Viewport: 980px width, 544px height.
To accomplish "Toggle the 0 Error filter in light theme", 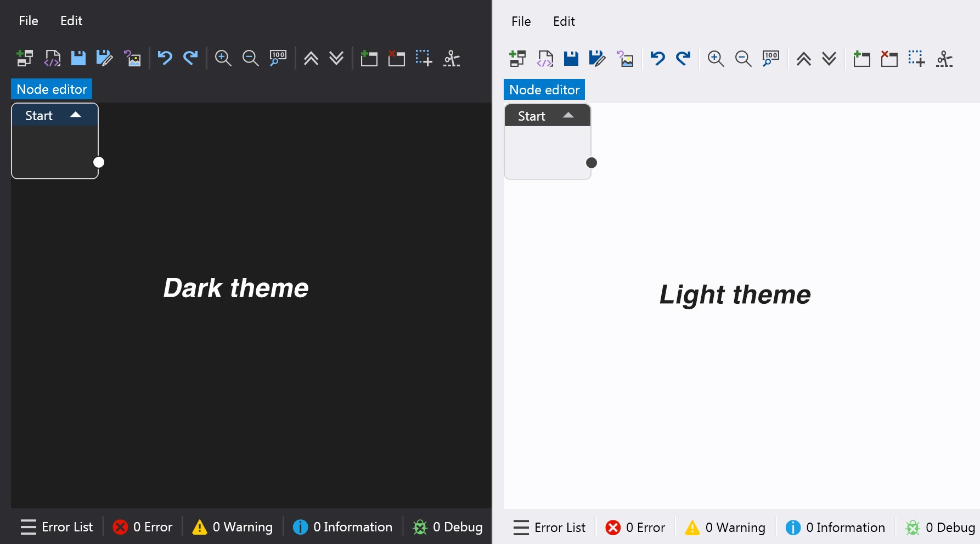I will [x=635, y=528].
